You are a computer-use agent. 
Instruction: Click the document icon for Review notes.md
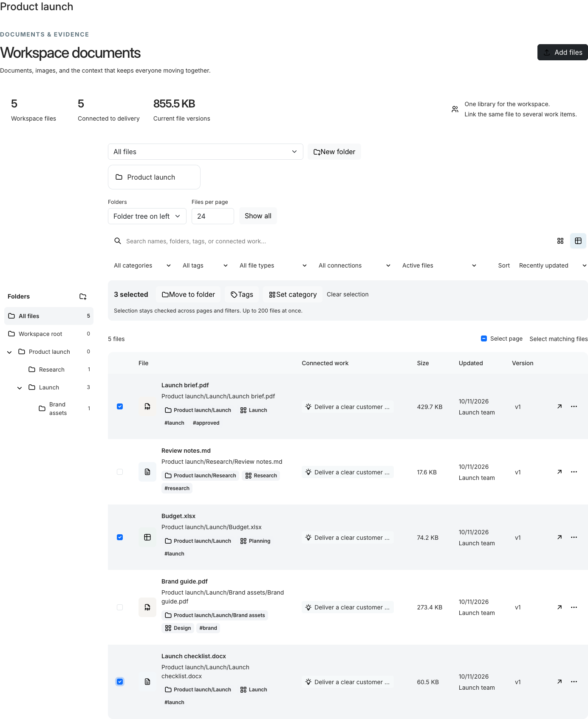[x=147, y=472]
